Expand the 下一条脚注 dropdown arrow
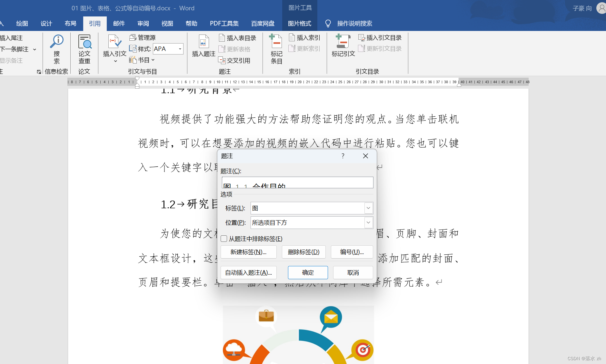Image resolution: width=606 pixels, height=364 pixels. [x=35, y=49]
